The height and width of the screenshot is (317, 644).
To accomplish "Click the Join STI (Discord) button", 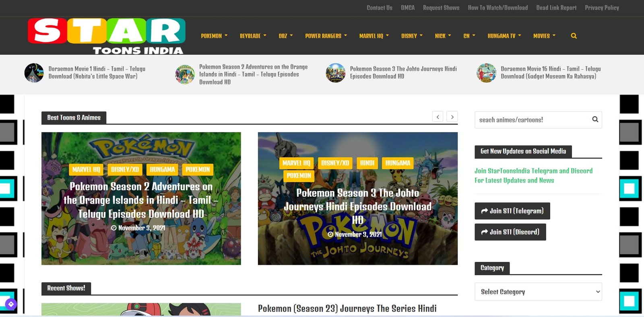I will click(x=510, y=232).
